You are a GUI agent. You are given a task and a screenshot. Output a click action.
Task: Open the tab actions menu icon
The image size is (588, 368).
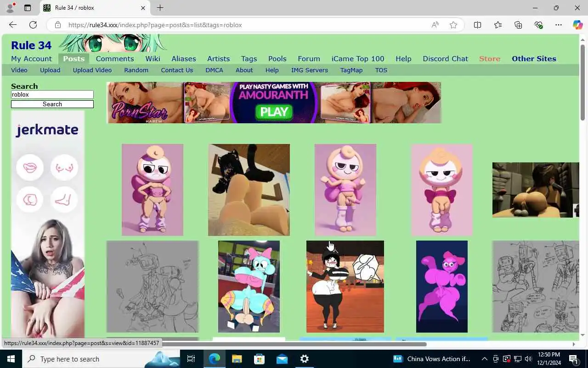coord(28,8)
